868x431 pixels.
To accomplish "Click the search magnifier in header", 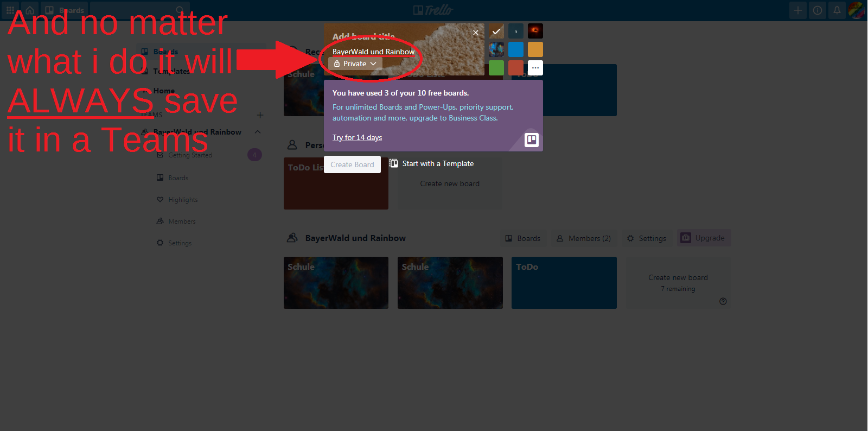I will 180,10.
